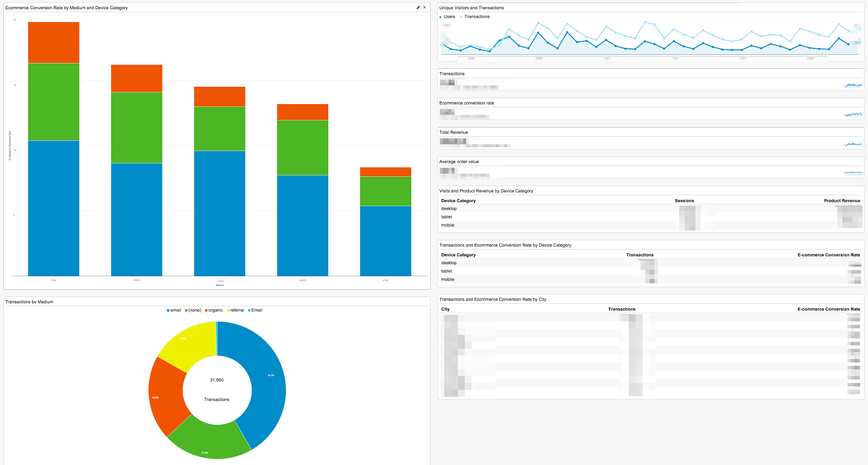
Task: Click the pencil edit icon on conversion rate widget
Action: click(x=418, y=8)
